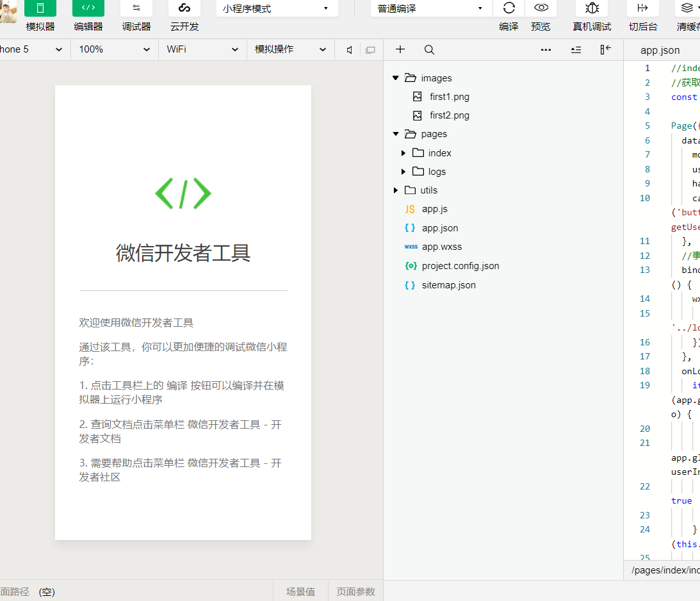Click the 场景值 status bar button

(x=300, y=591)
